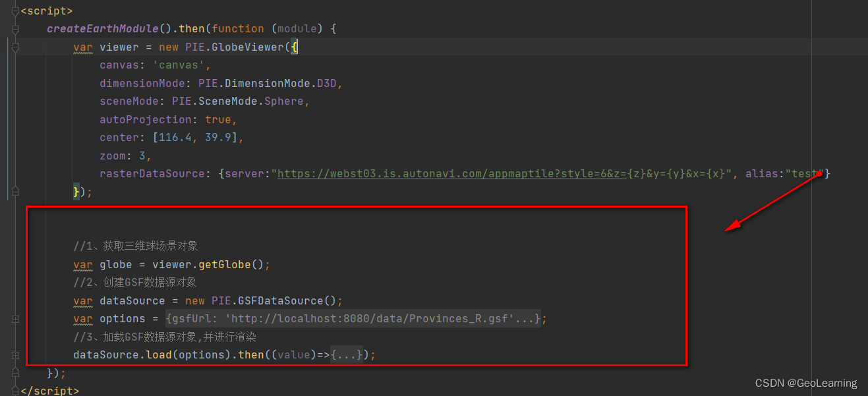Click the alias property name

click(x=762, y=174)
